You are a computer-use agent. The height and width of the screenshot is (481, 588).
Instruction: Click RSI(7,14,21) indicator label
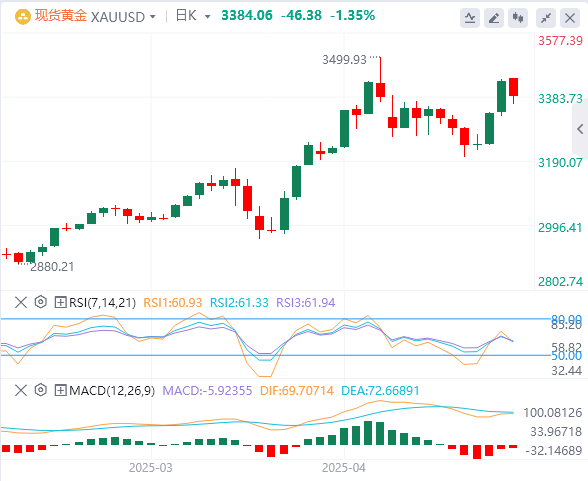tap(102, 303)
